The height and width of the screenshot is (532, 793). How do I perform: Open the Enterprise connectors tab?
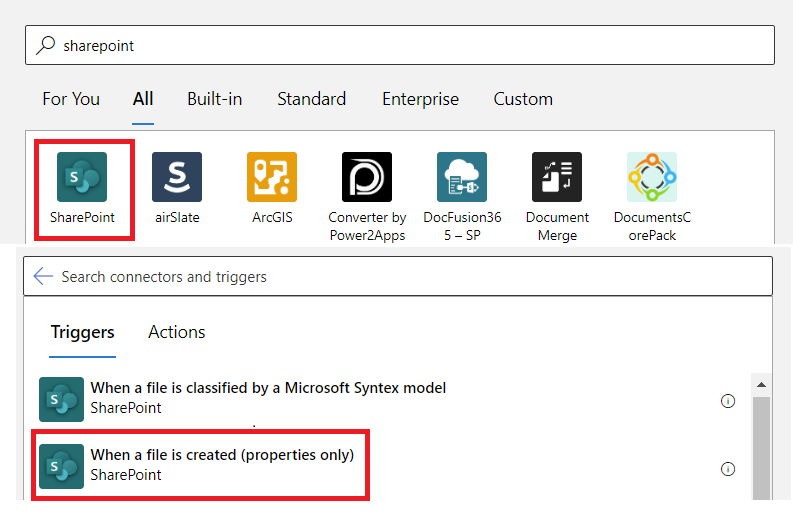click(x=420, y=99)
